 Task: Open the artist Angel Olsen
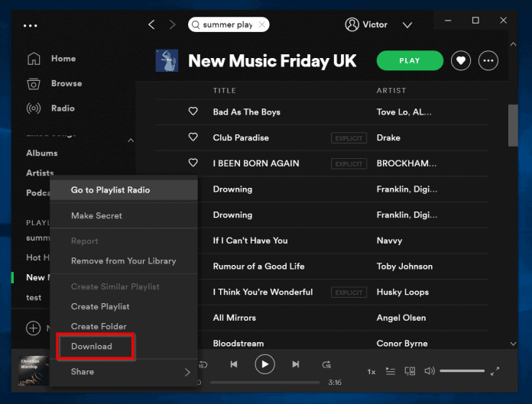click(401, 318)
